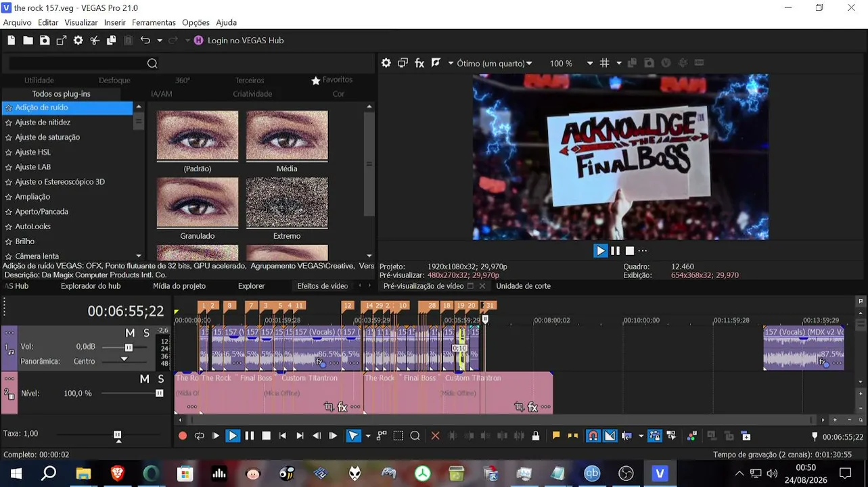Click the plug-in search magnifier icon
The image size is (868, 487).
click(152, 64)
